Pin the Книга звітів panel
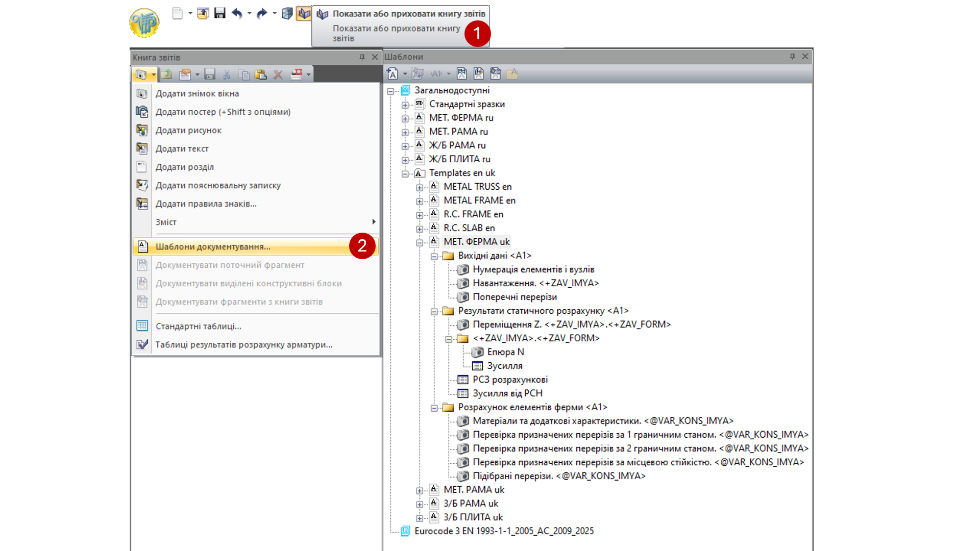 [x=362, y=57]
